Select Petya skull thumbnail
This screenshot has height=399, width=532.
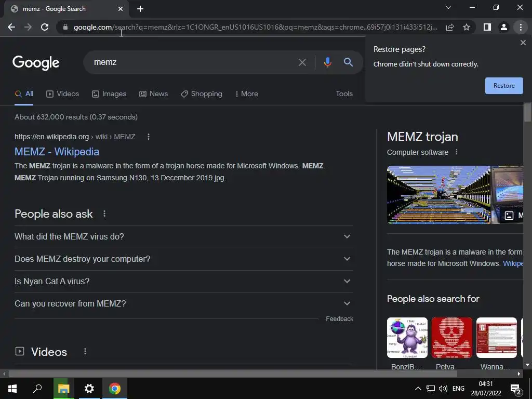tap(451, 338)
